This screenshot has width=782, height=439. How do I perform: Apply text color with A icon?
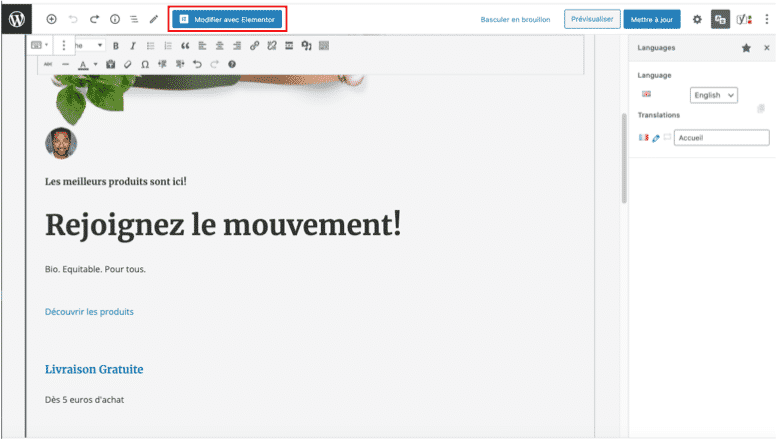point(83,64)
